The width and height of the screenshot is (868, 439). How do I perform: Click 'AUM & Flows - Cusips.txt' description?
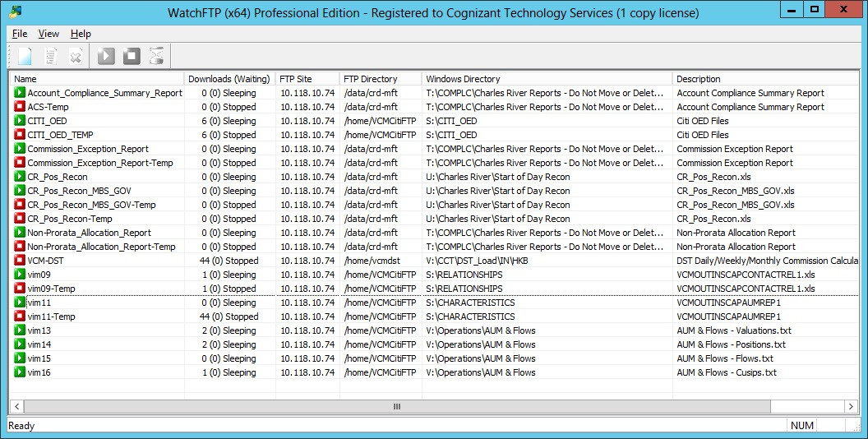click(x=727, y=372)
